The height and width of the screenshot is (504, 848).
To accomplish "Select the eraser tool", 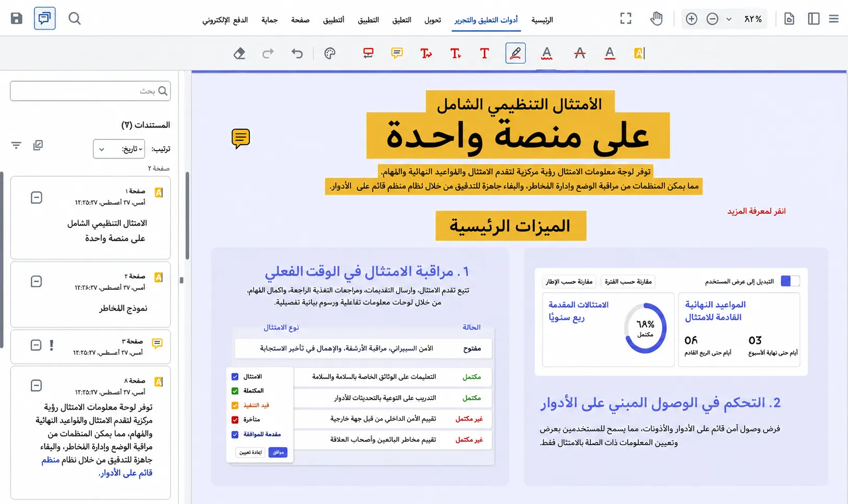I will [x=239, y=53].
